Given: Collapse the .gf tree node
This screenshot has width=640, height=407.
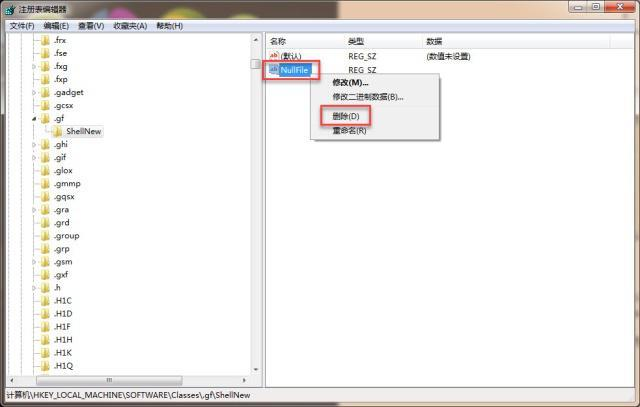Looking at the screenshot, I should 34,119.
